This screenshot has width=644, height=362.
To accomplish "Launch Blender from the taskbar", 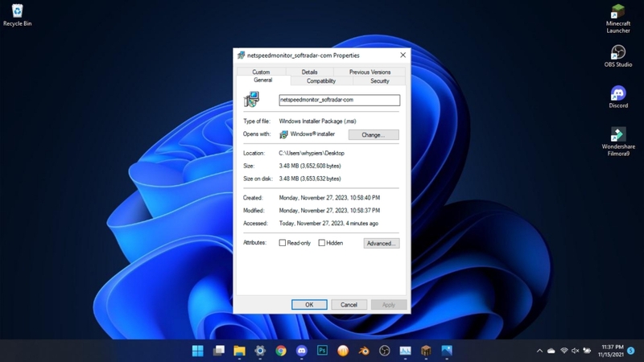I will tap(364, 351).
